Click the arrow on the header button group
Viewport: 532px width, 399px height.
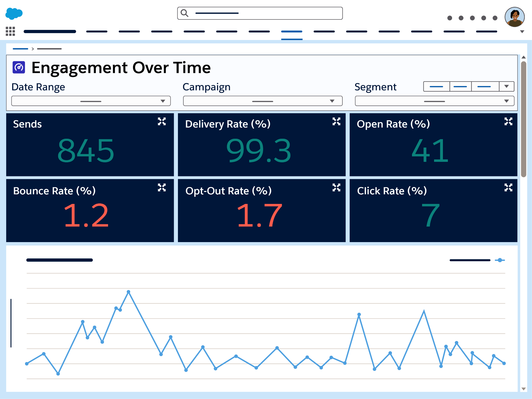(507, 87)
